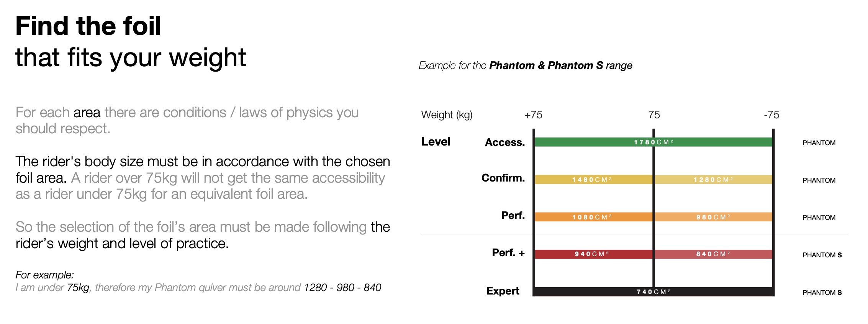This screenshot has width=868, height=324.
Task: Click the Weight (kg) axis label
Action: (x=447, y=115)
